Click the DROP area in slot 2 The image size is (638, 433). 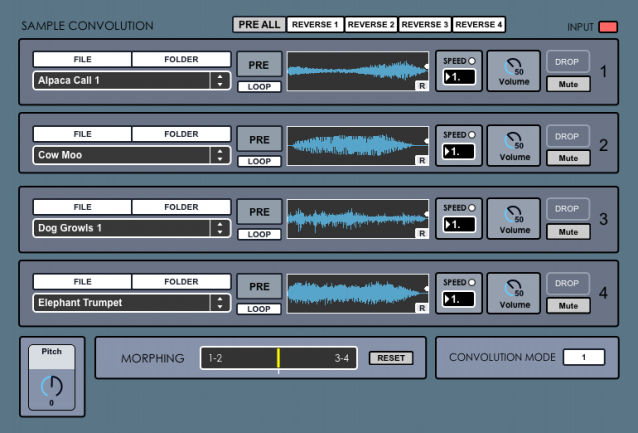coord(567,136)
